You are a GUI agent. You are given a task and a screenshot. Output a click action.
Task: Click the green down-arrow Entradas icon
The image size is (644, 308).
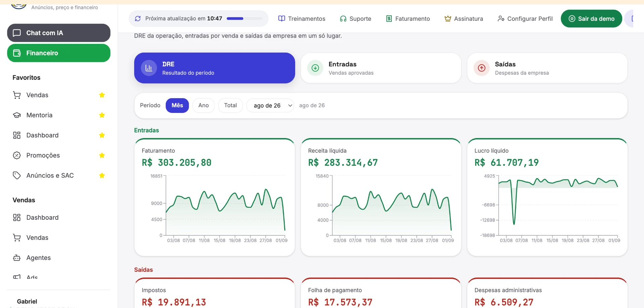pyautogui.click(x=315, y=68)
